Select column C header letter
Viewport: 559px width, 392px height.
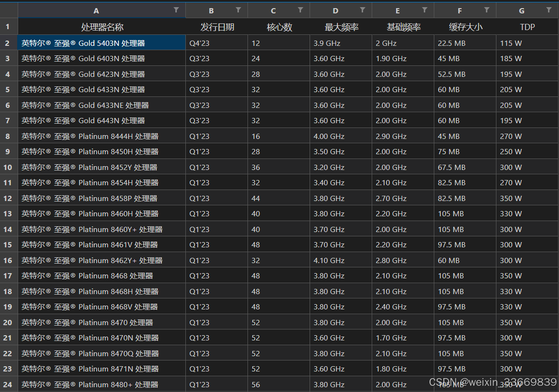click(x=273, y=11)
